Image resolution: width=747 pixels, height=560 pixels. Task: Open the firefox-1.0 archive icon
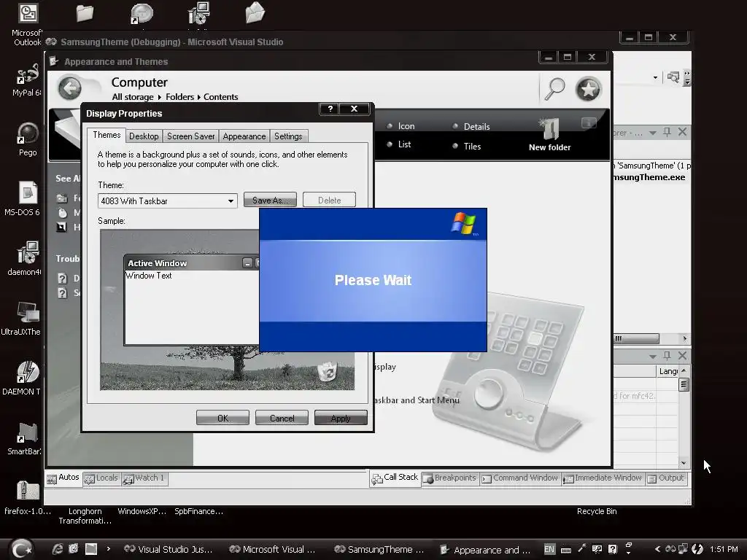[28, 497]
